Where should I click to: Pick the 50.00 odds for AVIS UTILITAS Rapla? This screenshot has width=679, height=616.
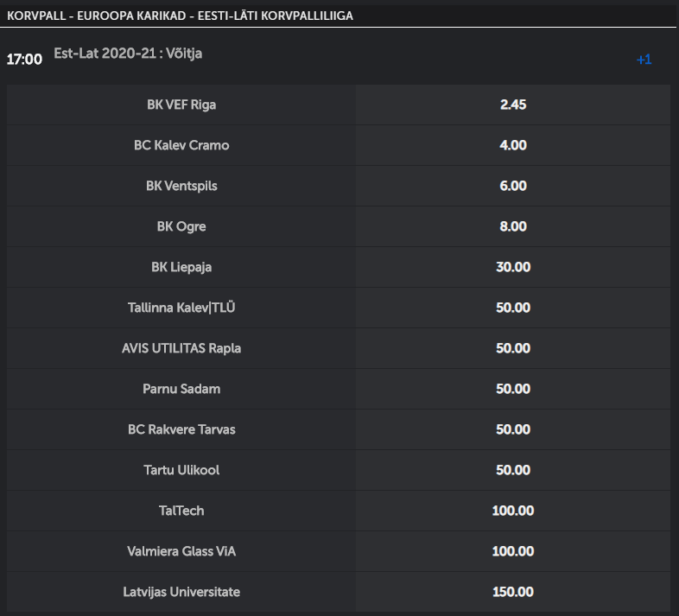512,348
